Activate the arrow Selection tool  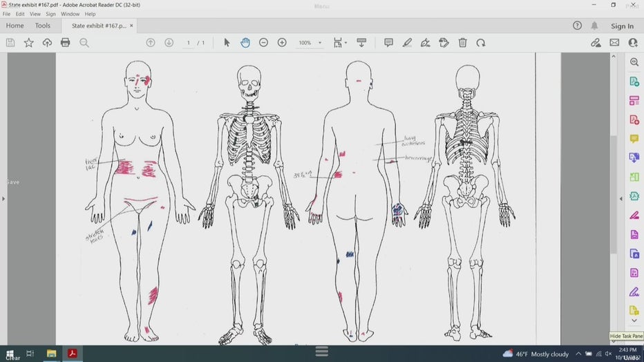227,43
